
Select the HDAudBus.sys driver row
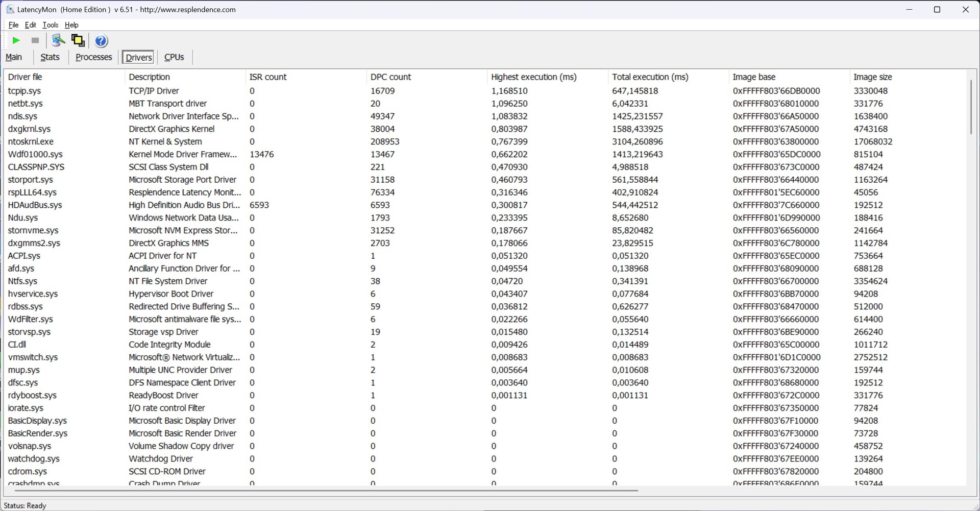pyautogui.click(x=35, y=205)
